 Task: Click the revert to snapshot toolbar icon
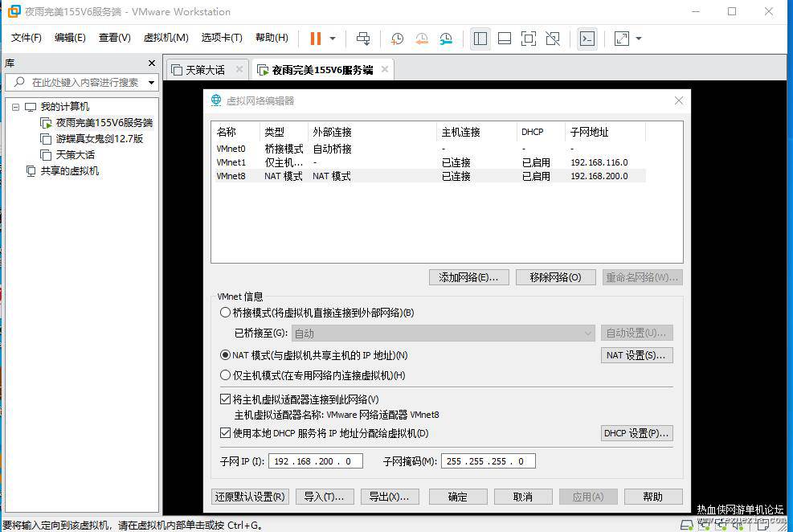421,39
